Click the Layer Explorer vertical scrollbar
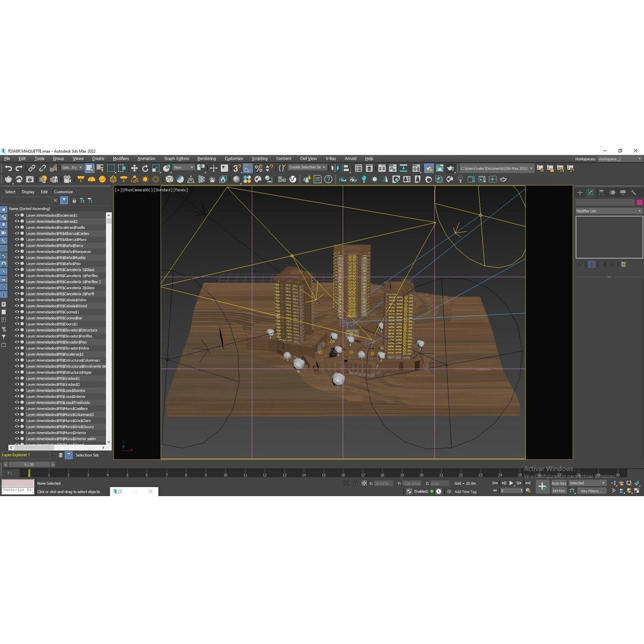 [109, 329]
